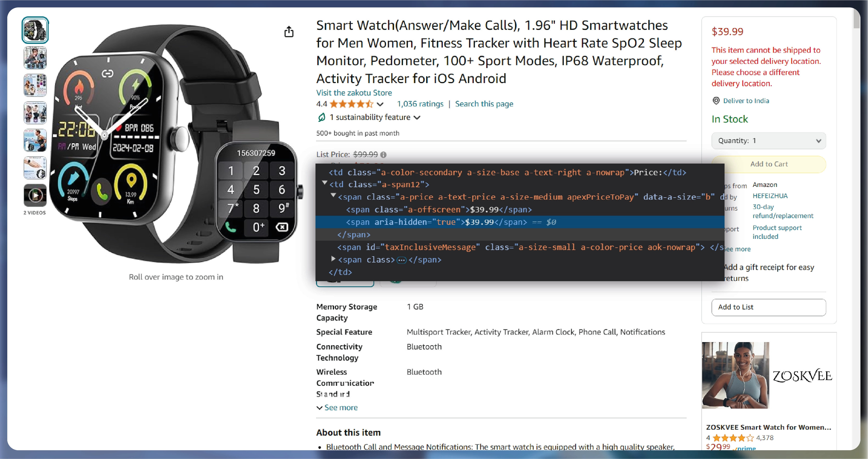
Task: Expand See more product details
Action: coord(337,408)
